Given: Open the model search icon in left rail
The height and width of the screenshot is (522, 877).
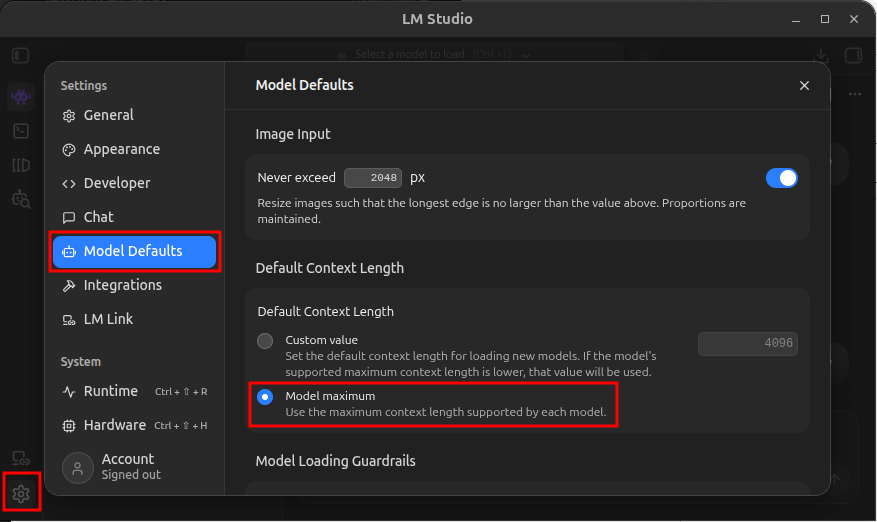Looking at the screenshot, I should 20,199.
